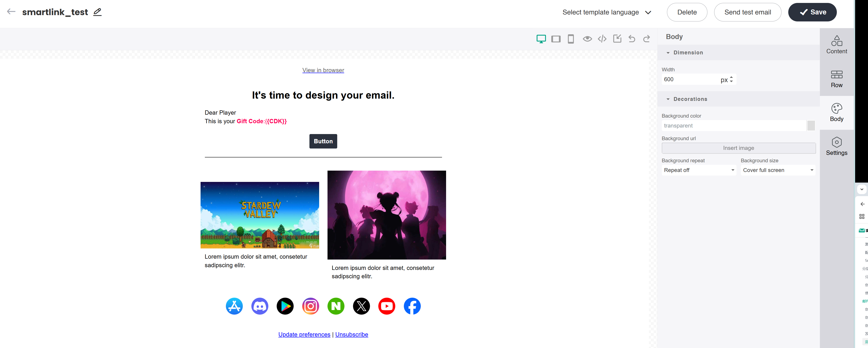This screenshot has width=868, height=348.
Task: Edit template name with pencil icon
Action: pyautogui.click(x=97, y=12)
